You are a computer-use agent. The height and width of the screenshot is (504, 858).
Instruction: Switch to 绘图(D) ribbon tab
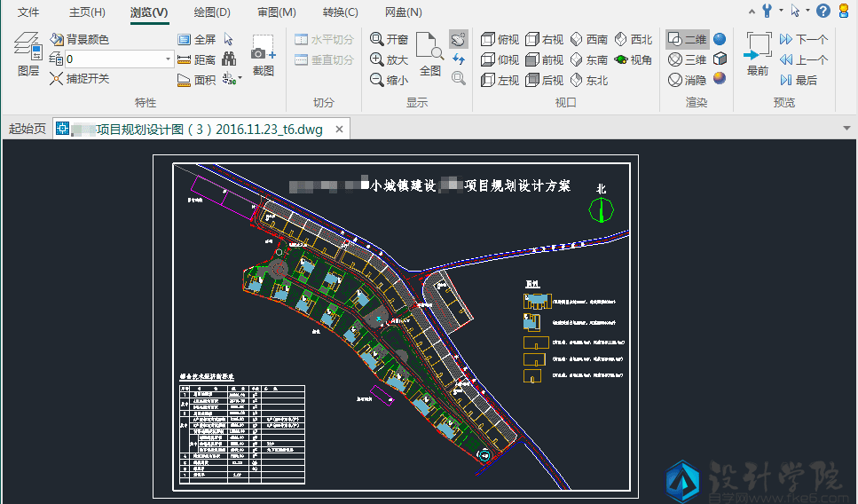[x=212, y=12]
